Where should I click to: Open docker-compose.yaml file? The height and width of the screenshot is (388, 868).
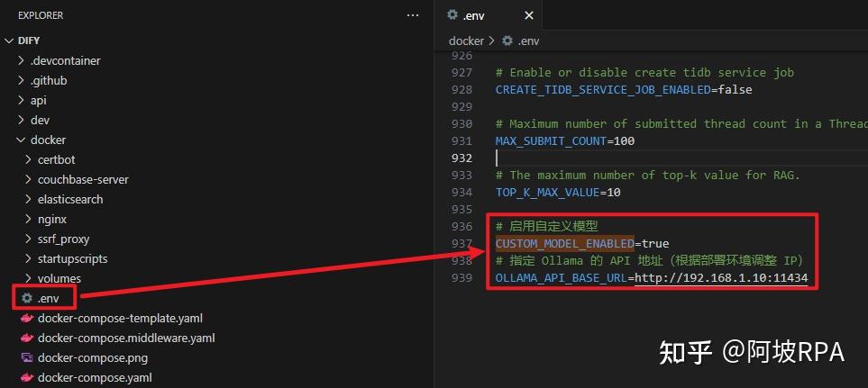pos(94,377)
